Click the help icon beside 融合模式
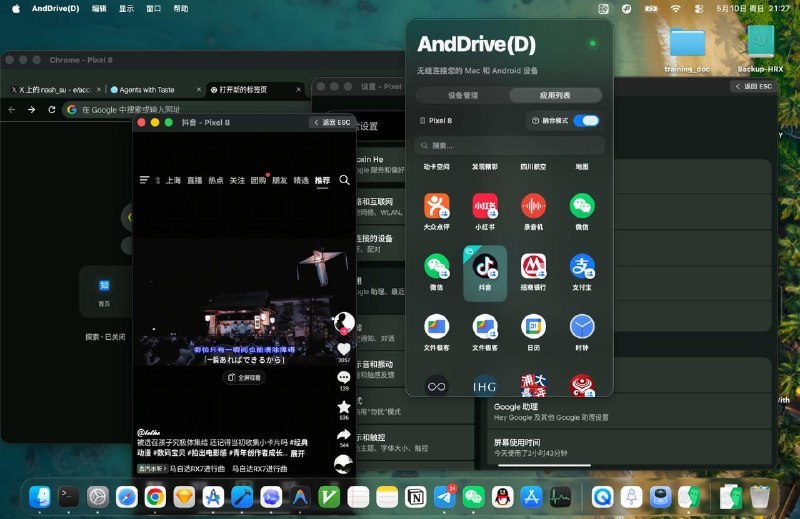The height and width of the screenshot is (519, 800). pyautogui.click(x=535, y=121)
